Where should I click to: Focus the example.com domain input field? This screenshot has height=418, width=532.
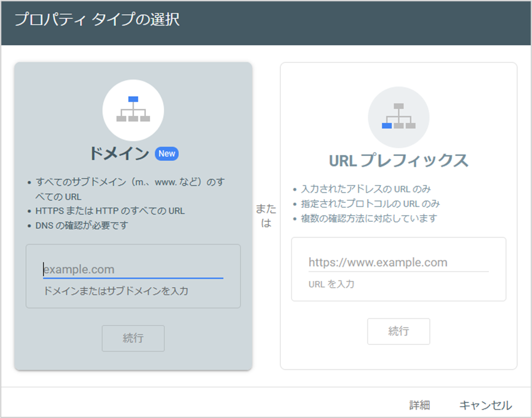pos(133,269)
